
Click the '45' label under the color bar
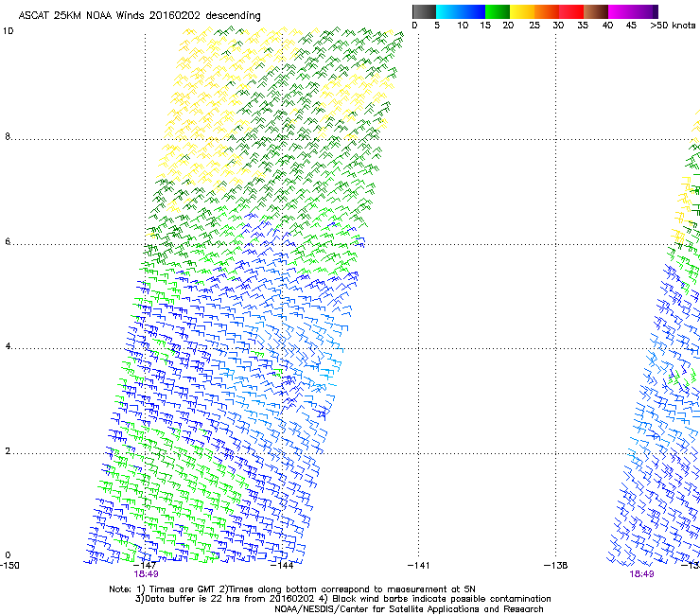point(631,26)
